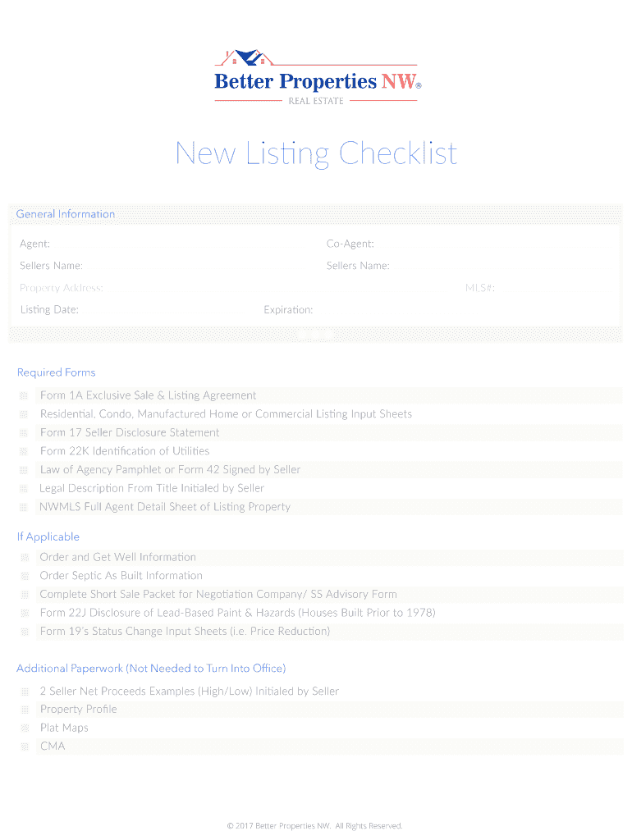632x840 pixels.
Task: Tick Legal Description From Title checkbox
Action: [25, 489]
